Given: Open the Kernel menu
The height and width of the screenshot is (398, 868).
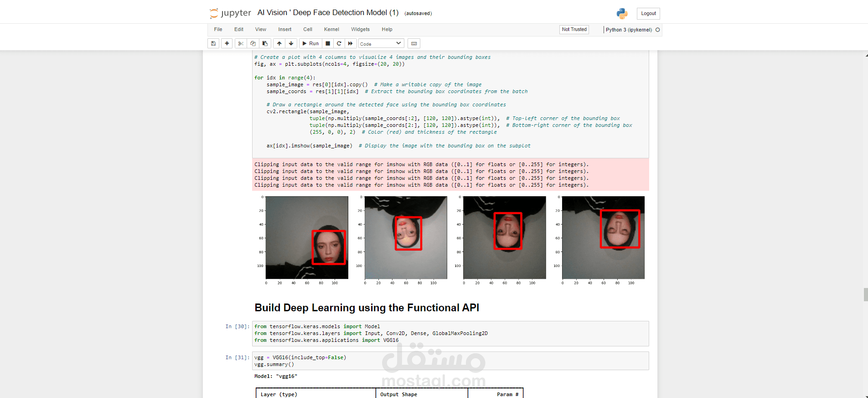Looking at the screenshot, I should coord(331,29).
